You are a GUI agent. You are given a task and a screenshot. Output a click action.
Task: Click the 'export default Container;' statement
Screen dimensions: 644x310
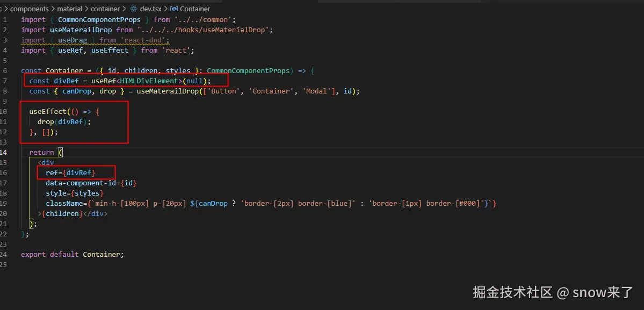pyautogui.click(x=73, y=254)
